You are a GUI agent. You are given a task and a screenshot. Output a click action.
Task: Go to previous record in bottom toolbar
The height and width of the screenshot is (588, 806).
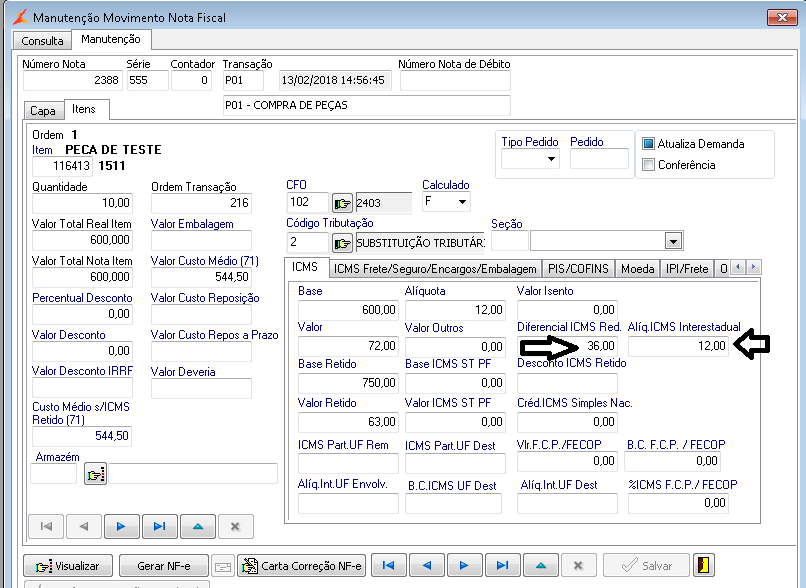tap(426, 565)
